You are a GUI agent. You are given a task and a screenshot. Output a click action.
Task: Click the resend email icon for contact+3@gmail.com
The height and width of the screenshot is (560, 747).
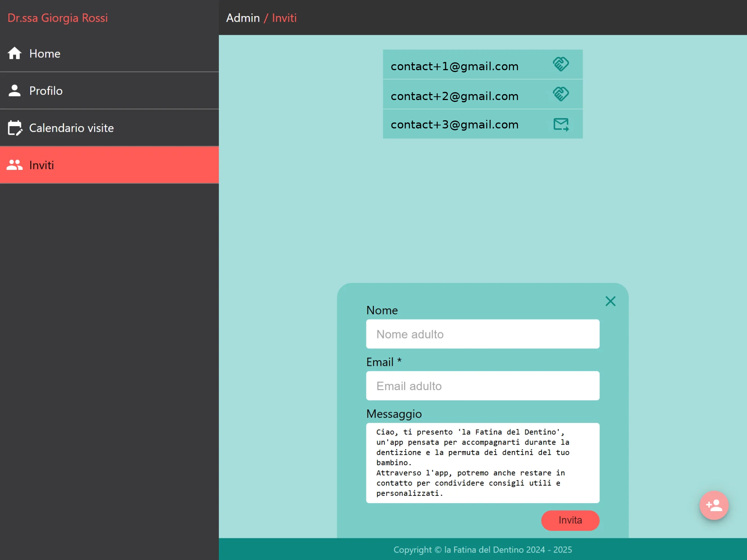(x=561, y=124)
